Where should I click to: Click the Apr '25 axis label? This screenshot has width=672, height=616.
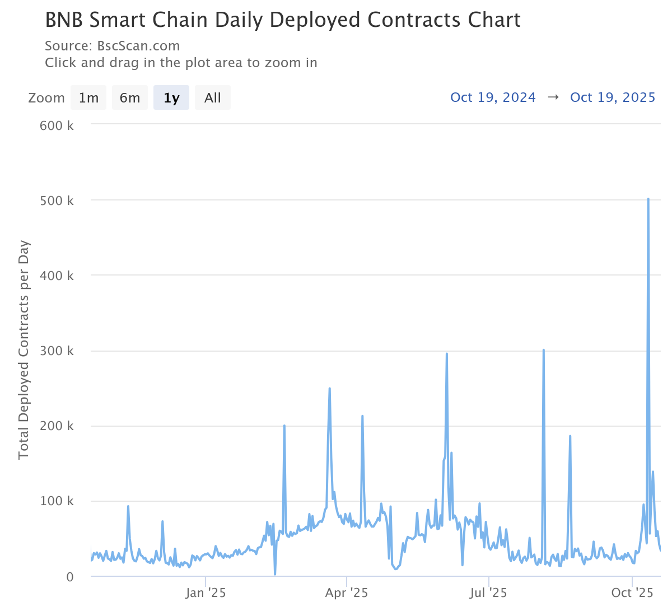tap(347, 592)
